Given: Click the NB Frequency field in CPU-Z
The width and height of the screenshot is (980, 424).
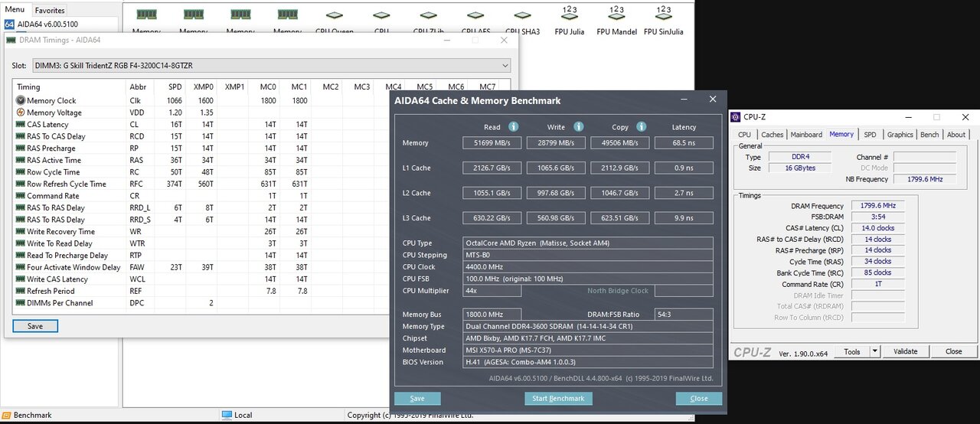Looking at the screenshot, I should point(925,179).
